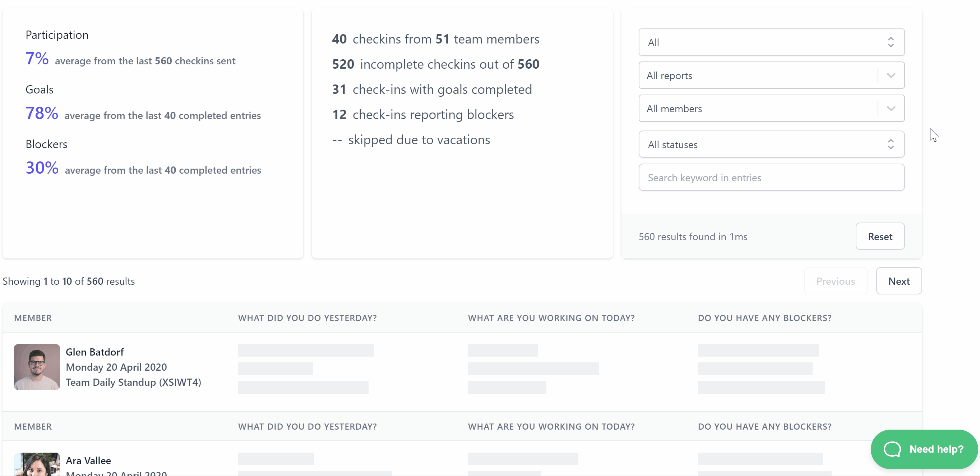980x476 pixels.
Task: Click the chevron arrow in All reports
Action: [891, 75]
